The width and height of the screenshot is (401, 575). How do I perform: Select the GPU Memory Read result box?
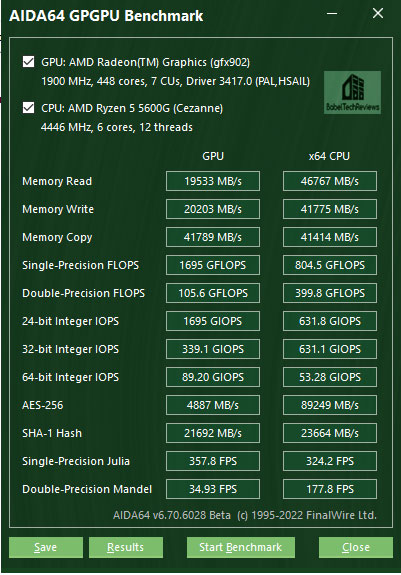point(213,181)
